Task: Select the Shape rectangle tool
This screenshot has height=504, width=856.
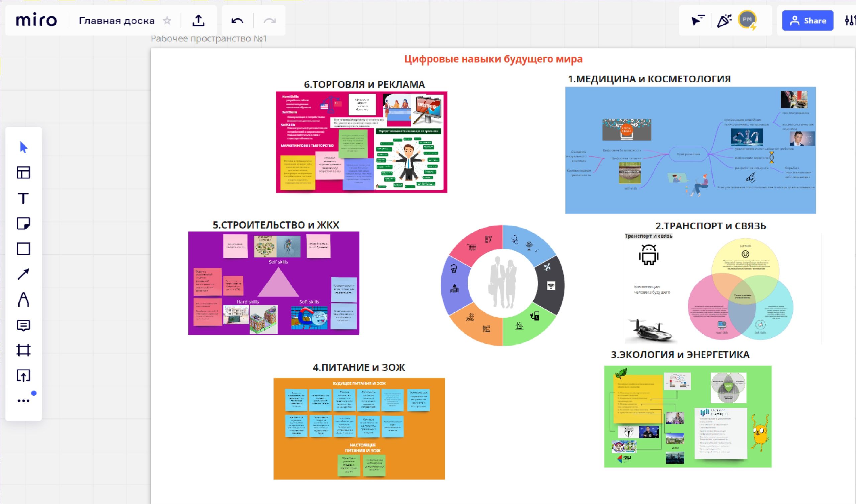Action: [x=23, y=249]
